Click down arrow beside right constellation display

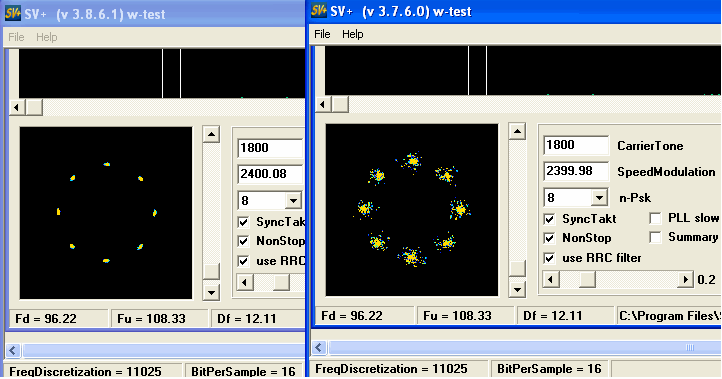point(517,289)
